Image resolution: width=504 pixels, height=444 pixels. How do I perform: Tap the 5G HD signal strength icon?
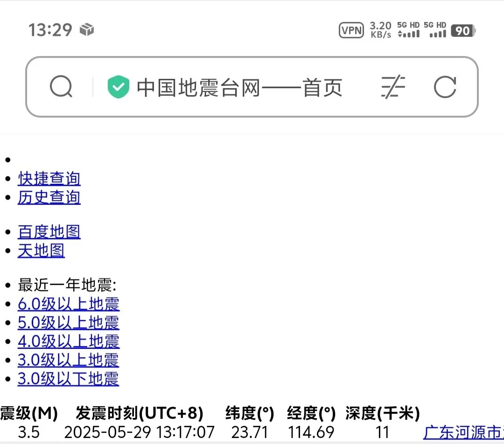pos(408,30)
